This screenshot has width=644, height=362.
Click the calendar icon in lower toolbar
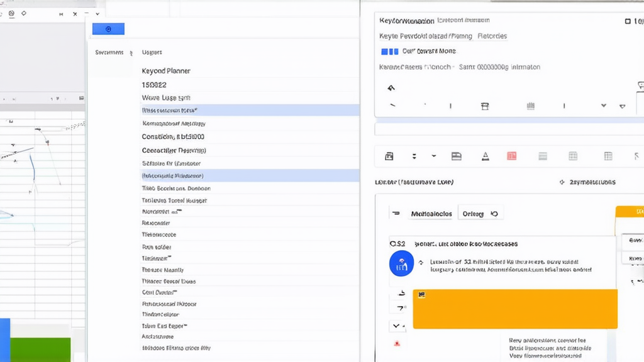click(x=389, y=156)
